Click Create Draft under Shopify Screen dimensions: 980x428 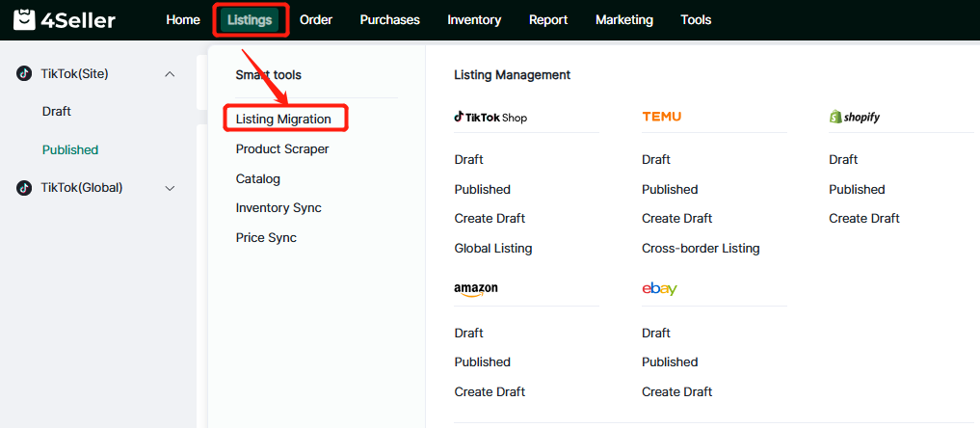tap(863, 218)
